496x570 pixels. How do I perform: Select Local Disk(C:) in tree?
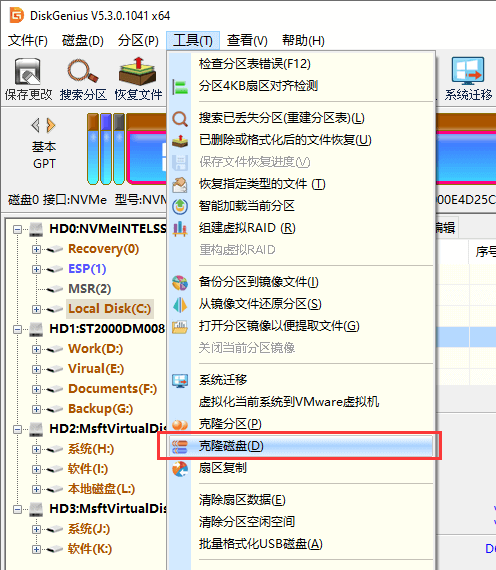(109, 309)
